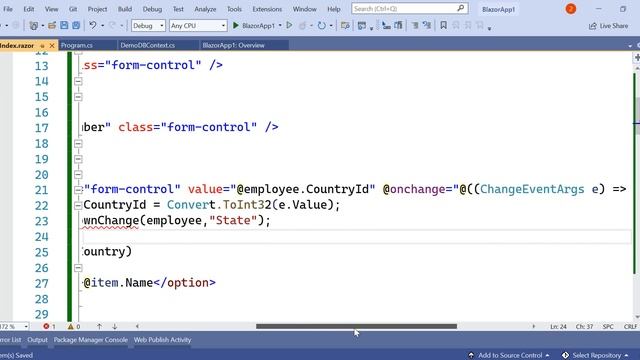The height and width of the screenshot is (360, 640).
Task: Click the Live Share button
Action: point(609,26)
